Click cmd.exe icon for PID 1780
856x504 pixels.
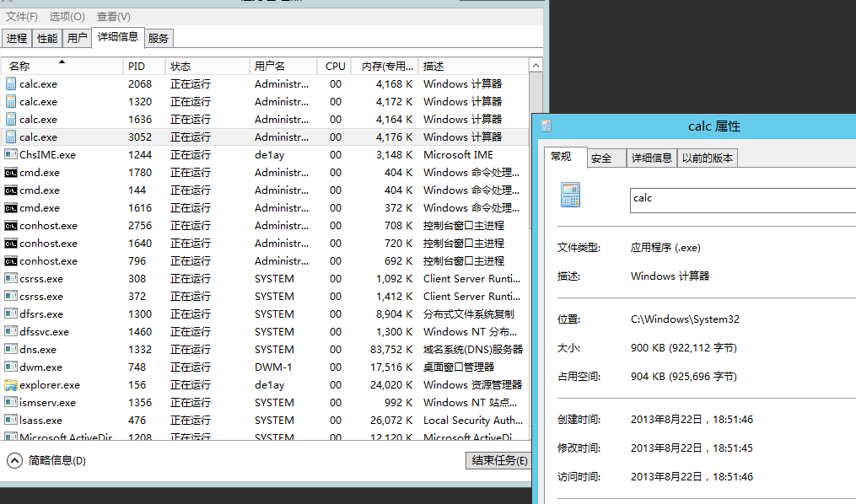(10, 173)
